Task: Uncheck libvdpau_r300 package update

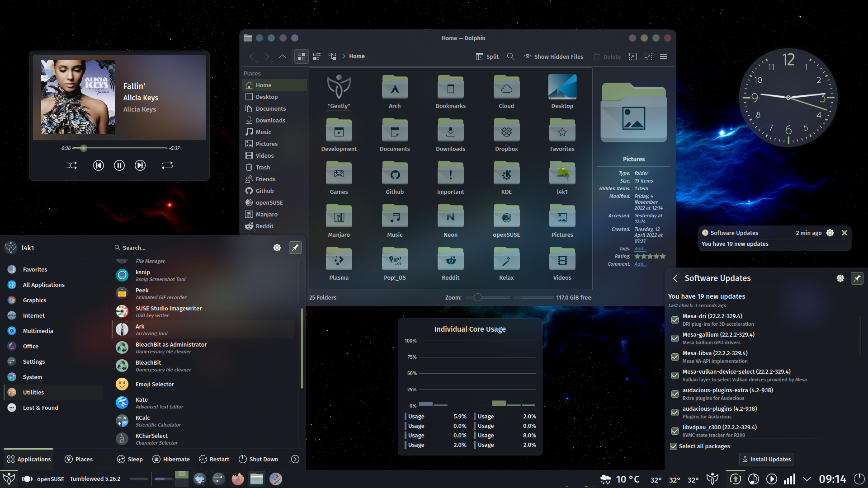Action: pos(675,431)
